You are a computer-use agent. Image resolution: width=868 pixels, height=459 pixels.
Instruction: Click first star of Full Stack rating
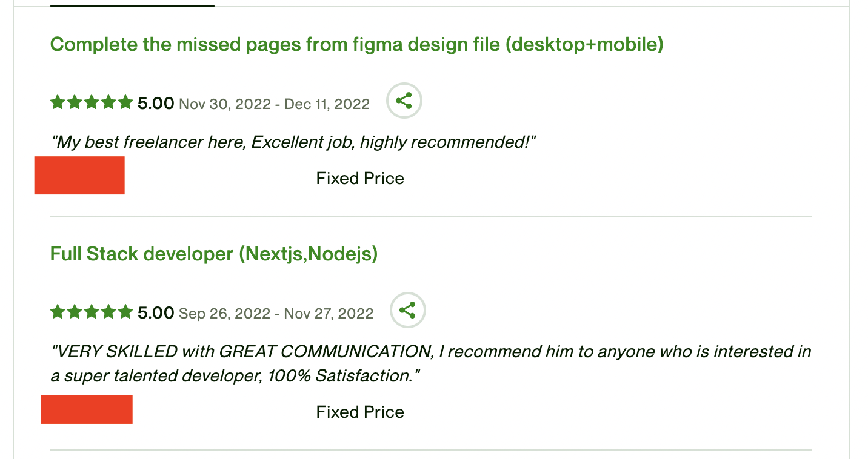click(x=58, y=312)
